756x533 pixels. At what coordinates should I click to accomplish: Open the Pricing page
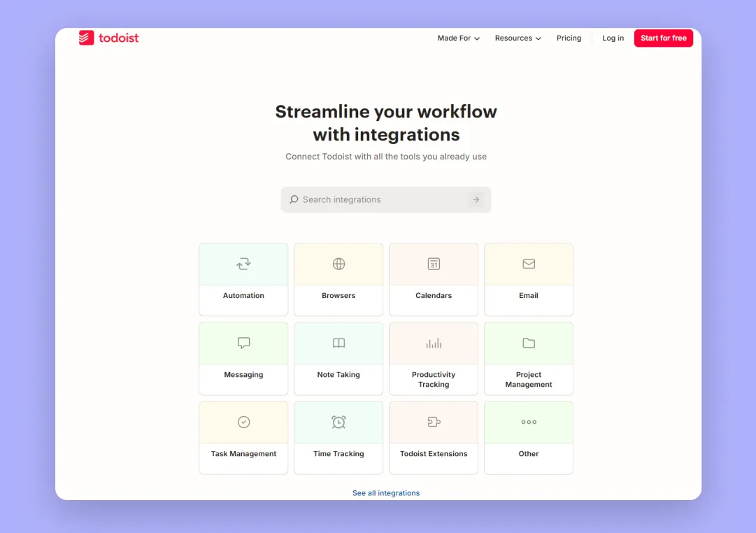tap(569, 38)
